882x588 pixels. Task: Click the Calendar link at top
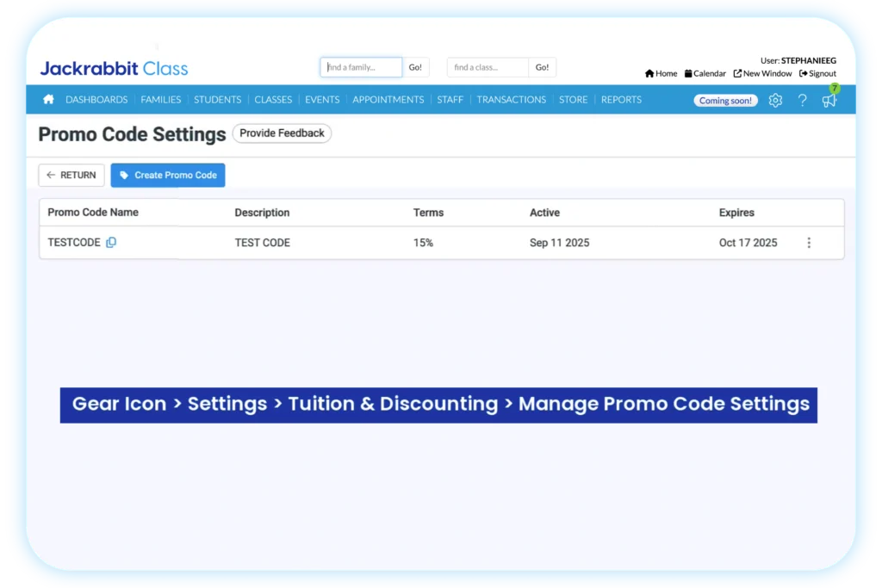tap(705, 74)
